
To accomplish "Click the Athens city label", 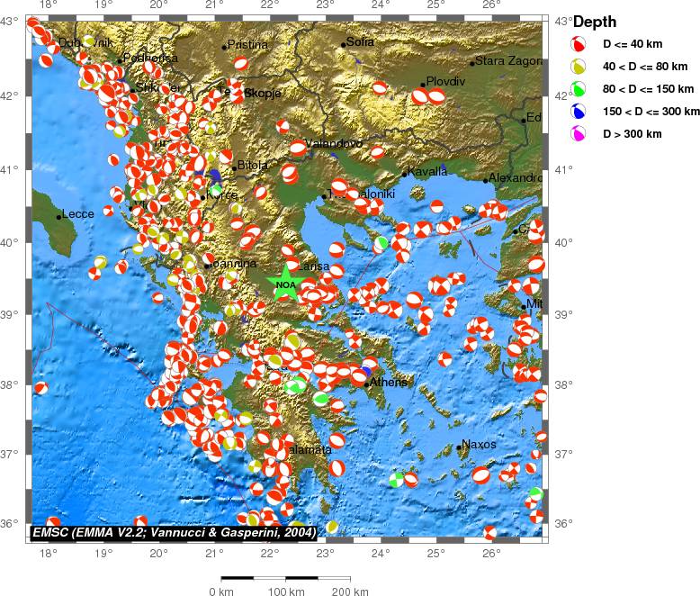I will coord(389,382).
